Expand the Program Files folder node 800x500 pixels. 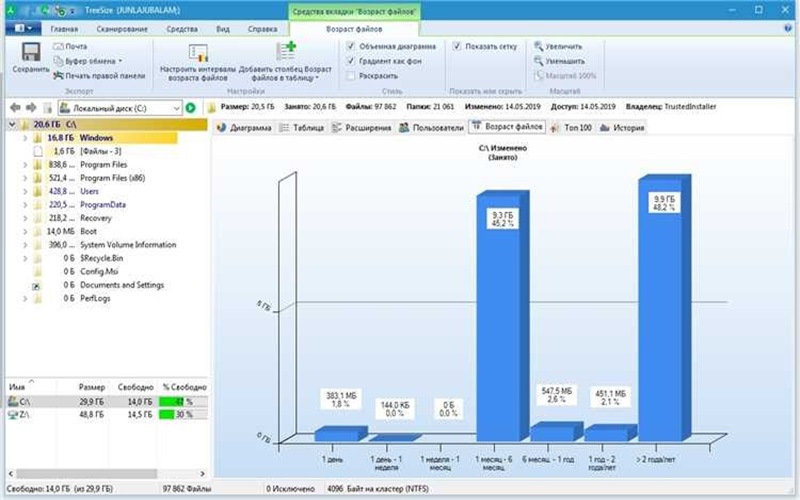coord(25,164)
